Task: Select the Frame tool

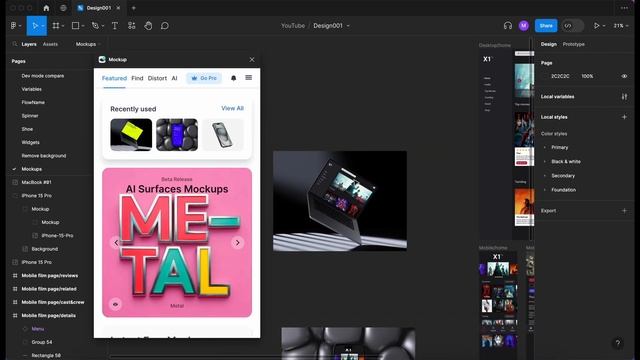Action: point(56,26)
